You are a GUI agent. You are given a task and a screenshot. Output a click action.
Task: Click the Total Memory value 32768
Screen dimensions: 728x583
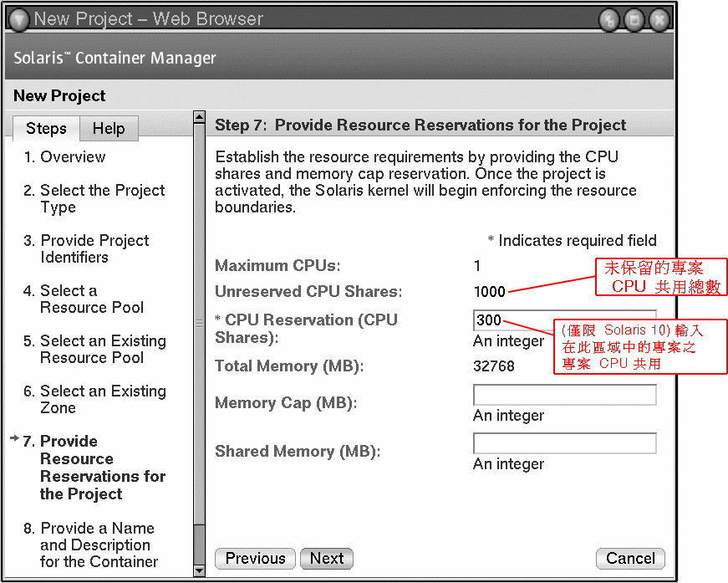point(493,366)
